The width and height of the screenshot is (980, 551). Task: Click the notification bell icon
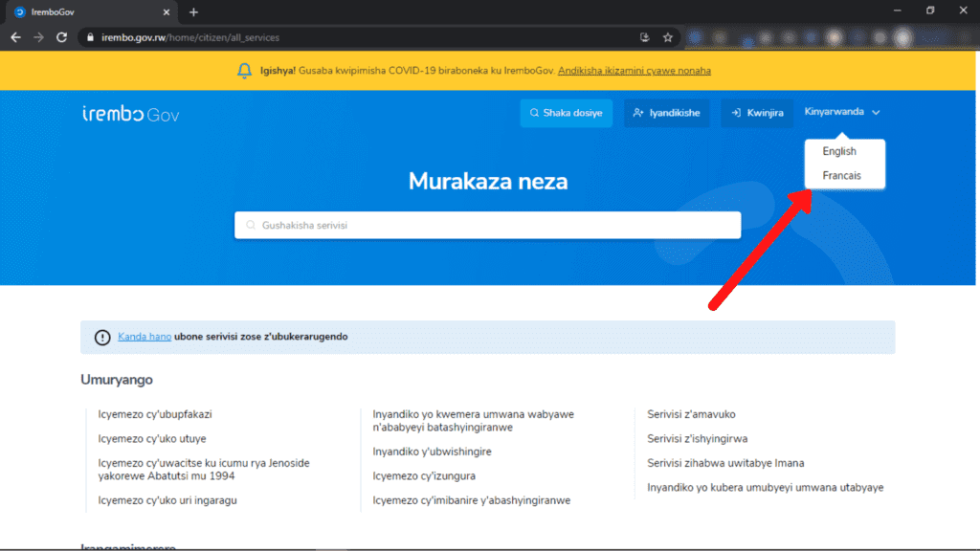(244, 71)
